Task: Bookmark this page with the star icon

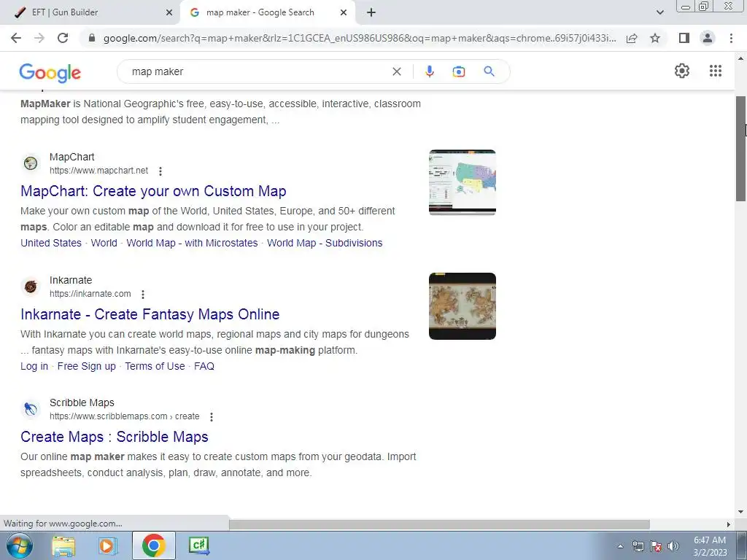Action: coord(655,38)
